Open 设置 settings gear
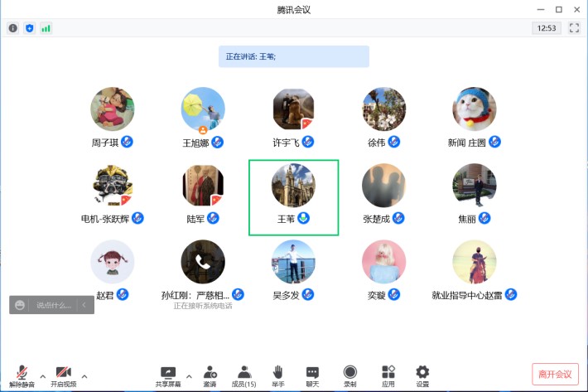 pyautogui.click(x=422, y=375)
